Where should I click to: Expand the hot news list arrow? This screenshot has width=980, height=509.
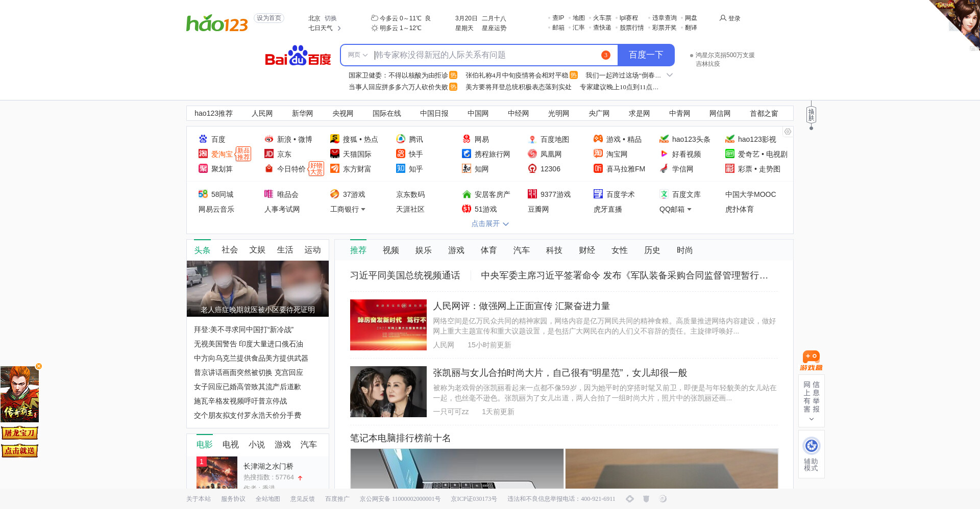pyautogui.click(x=670, y=75)
